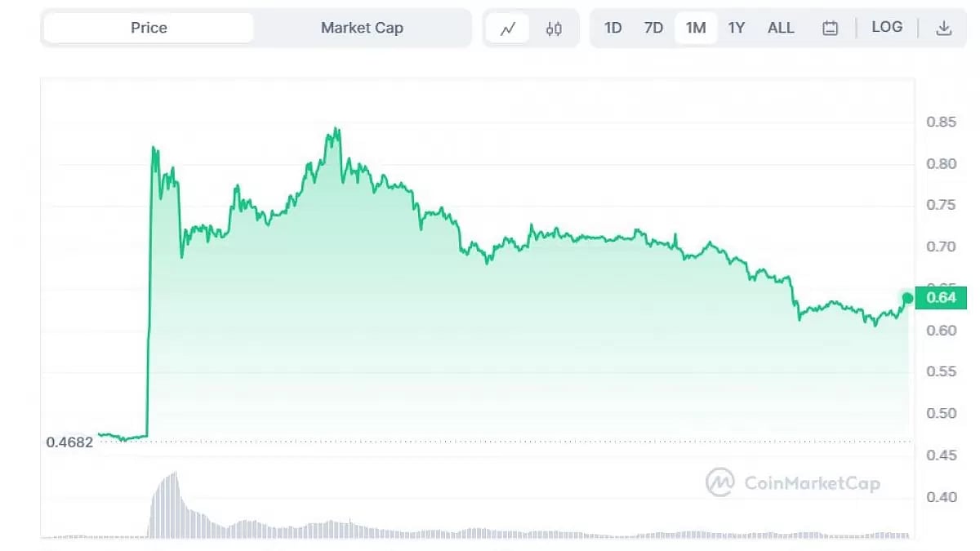Switch to candlestick chart view
The width and height of the screenshot is (980, 551).
[554, 27]
